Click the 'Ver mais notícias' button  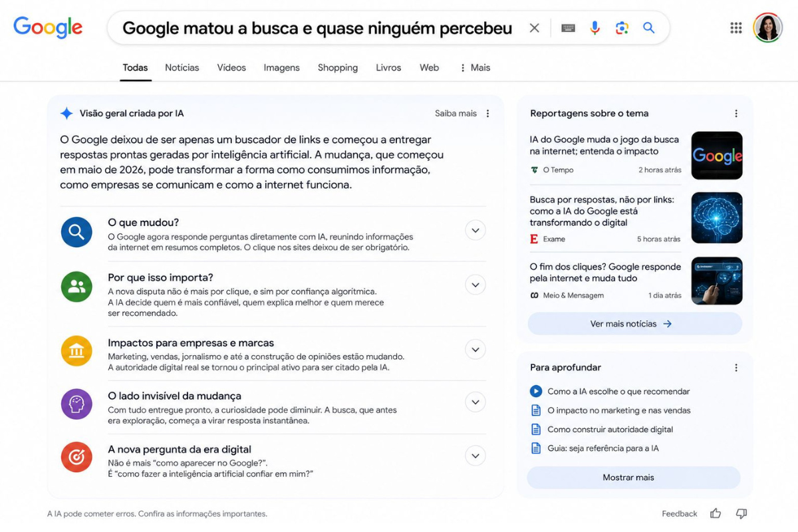coord(635,324)
